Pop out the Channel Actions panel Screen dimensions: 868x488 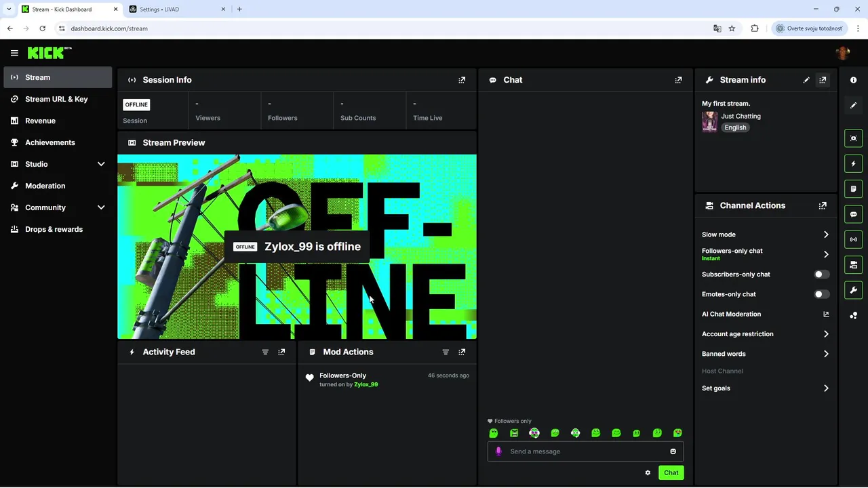tap(823, 205)
